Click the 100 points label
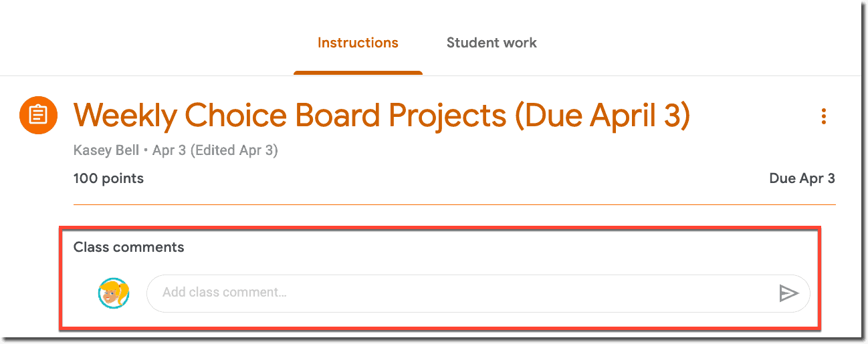868x344 pixels. point(108,178)
